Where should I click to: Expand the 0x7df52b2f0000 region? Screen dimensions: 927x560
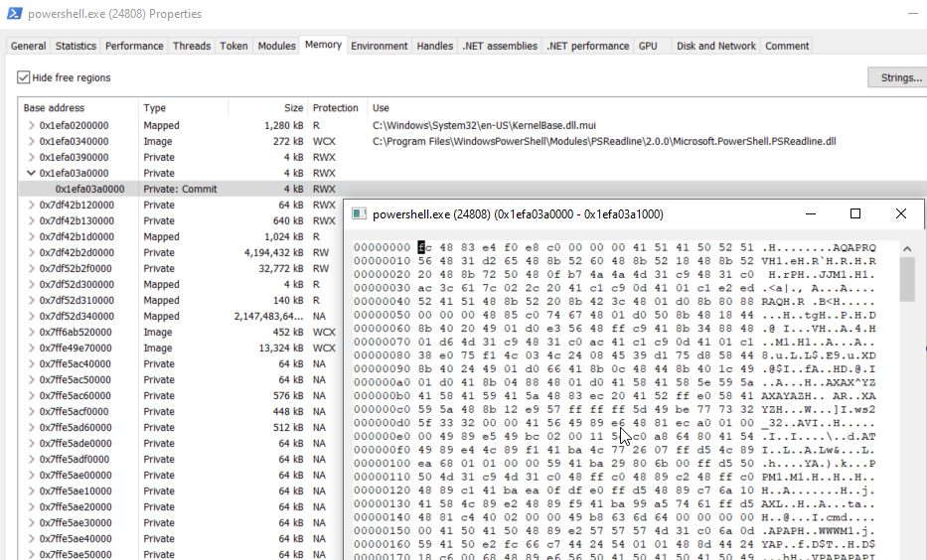pyautogui.click(x=32, y=269)
